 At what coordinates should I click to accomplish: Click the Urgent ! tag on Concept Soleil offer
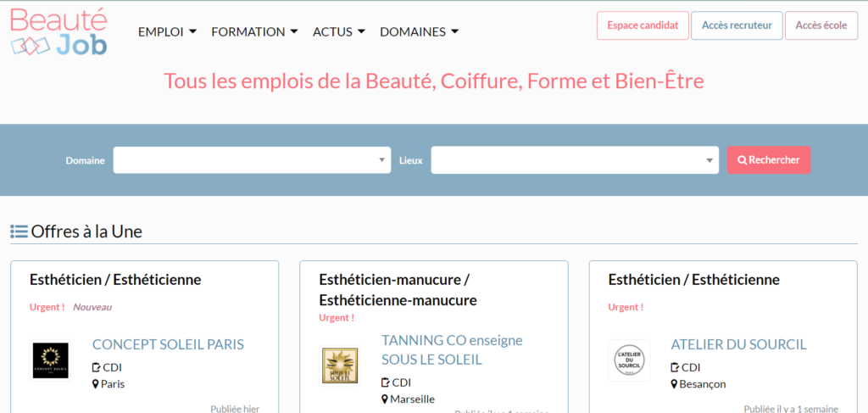click(x=47, y=307)
